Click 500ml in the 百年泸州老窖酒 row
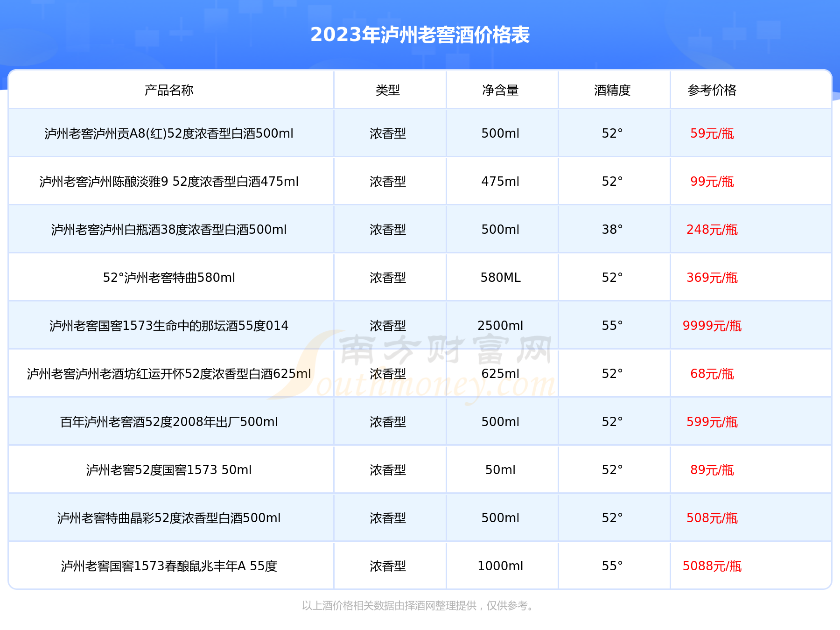This screenshot has height=630, width=840. [x=500, y=422]
